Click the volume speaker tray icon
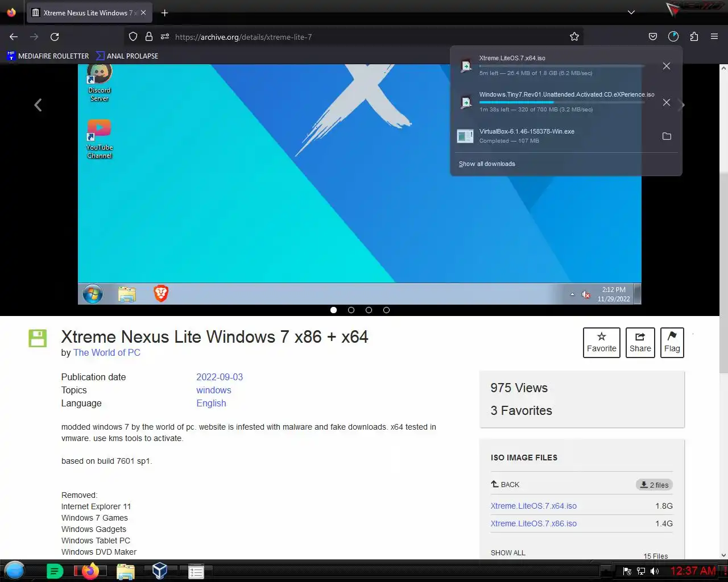Viewport: 728px width, 582px height. point(655,571)
